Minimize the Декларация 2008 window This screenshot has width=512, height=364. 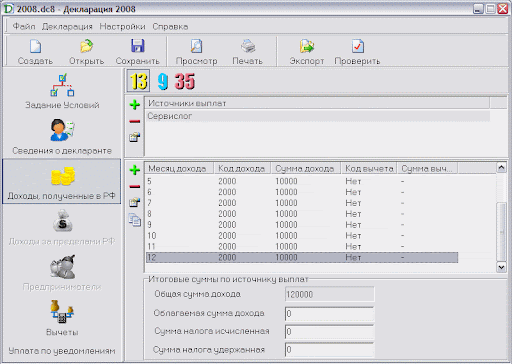478,9
